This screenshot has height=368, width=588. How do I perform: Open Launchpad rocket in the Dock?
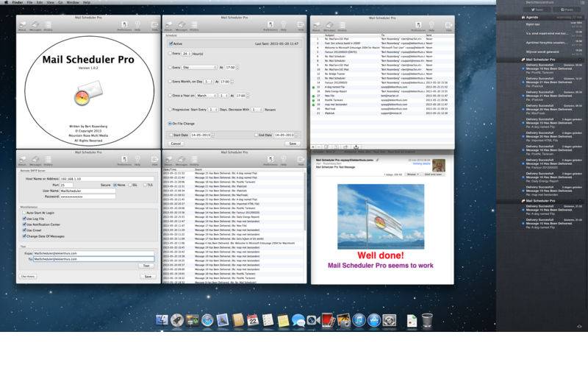(177, 320)
